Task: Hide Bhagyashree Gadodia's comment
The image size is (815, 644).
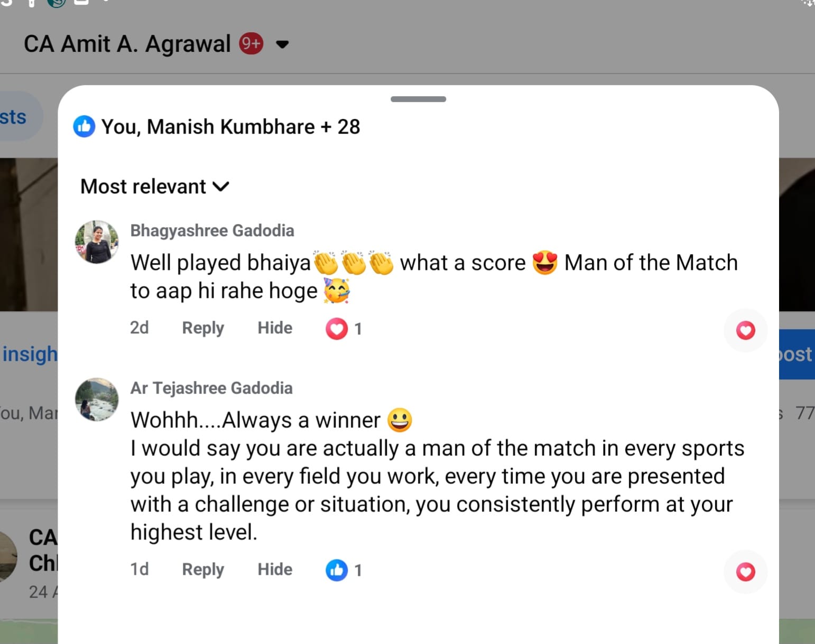Action: (x=275, y=328)
